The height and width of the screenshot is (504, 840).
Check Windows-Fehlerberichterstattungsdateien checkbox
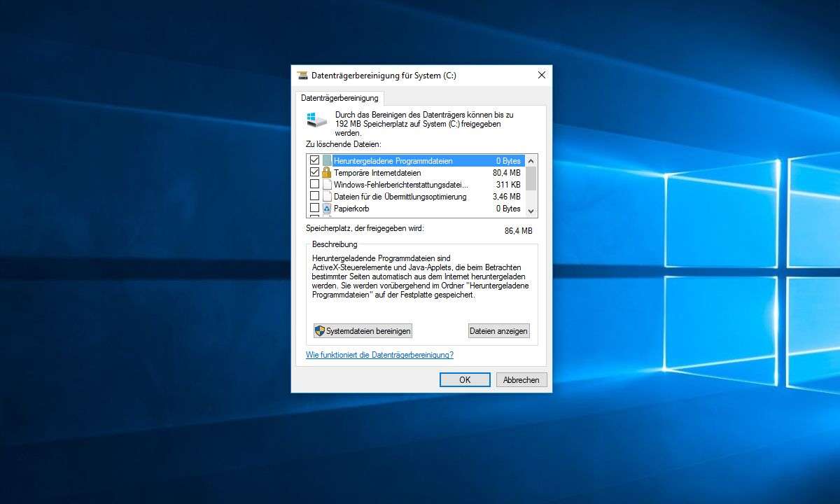pos(314,184)
